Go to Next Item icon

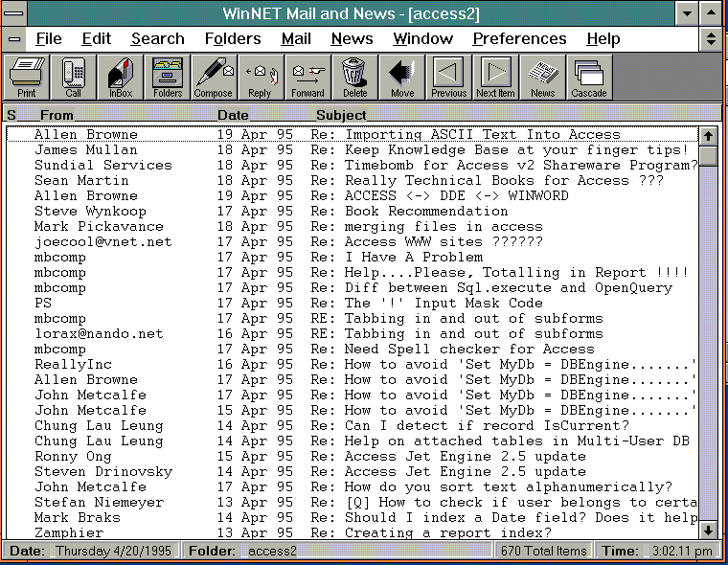[x=495, y=77]
